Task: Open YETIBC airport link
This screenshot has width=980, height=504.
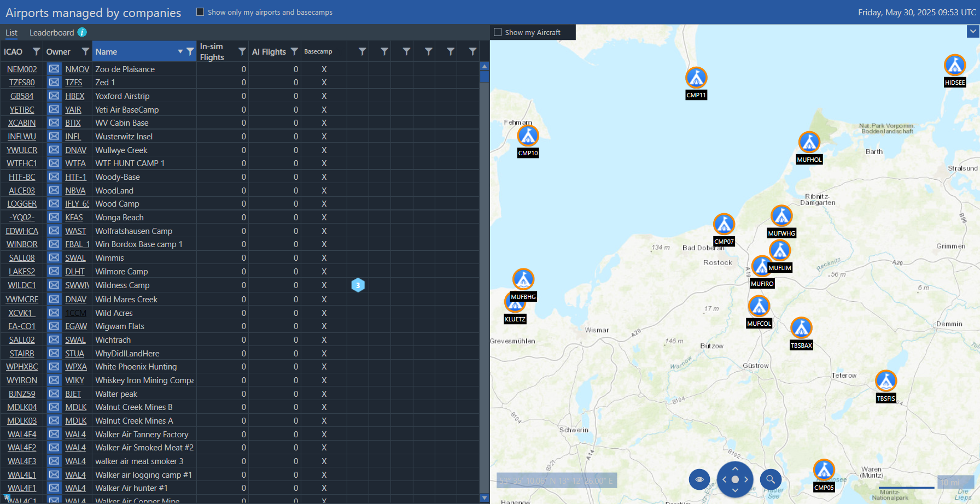Action: (22, 110)
